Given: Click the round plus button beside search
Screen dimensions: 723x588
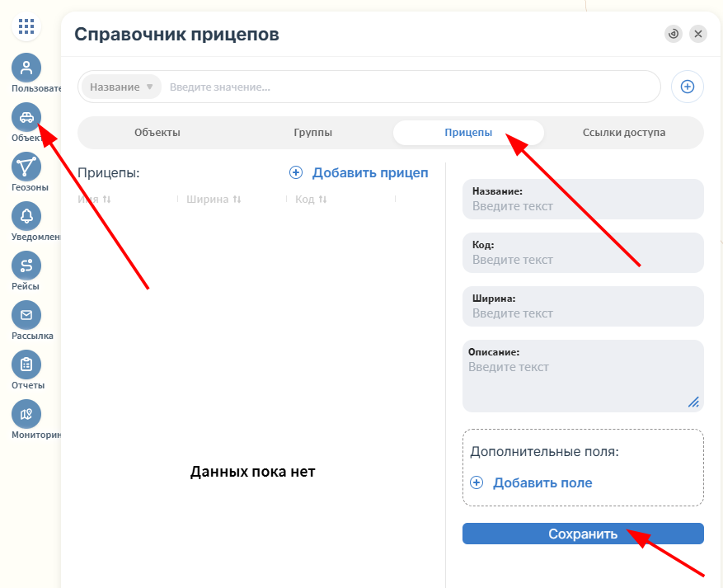Looking at the screenshot, I should [687, 87].
